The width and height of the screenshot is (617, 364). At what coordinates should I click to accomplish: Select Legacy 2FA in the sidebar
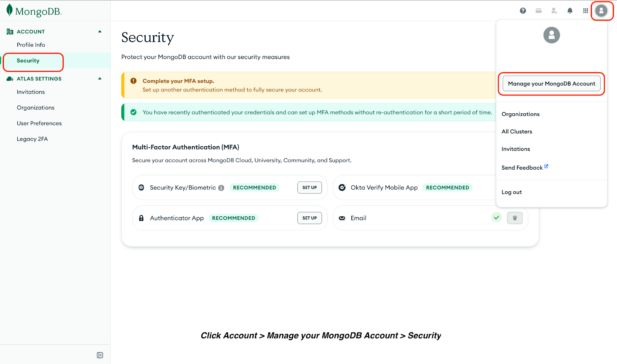(x=32, y=139)
